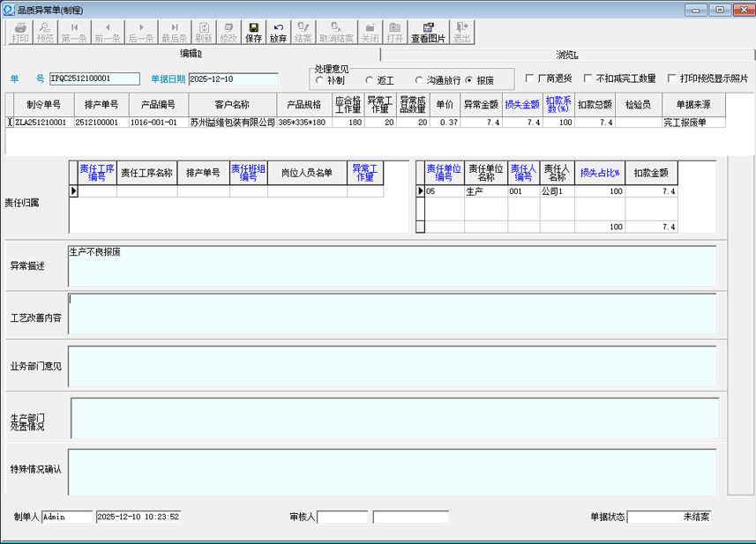
Task: Check the 打印预览显示照片 checkbox
Action: click(x=672, y=78)
